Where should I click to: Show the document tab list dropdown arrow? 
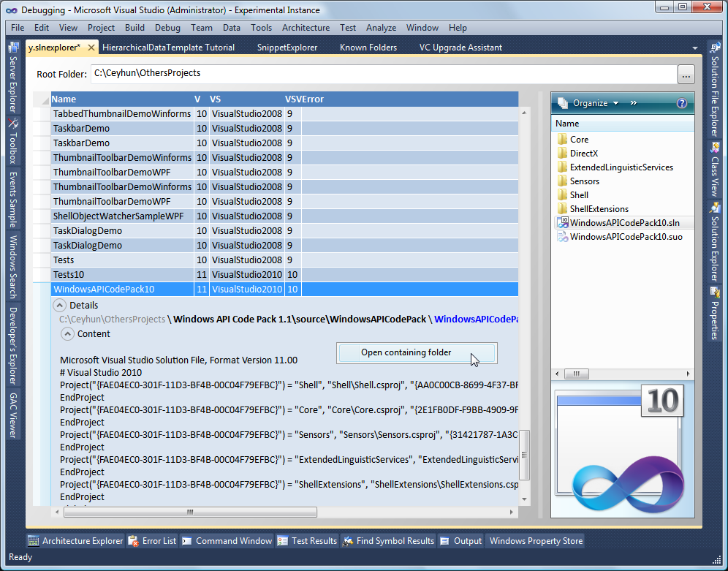coord(694,48)
